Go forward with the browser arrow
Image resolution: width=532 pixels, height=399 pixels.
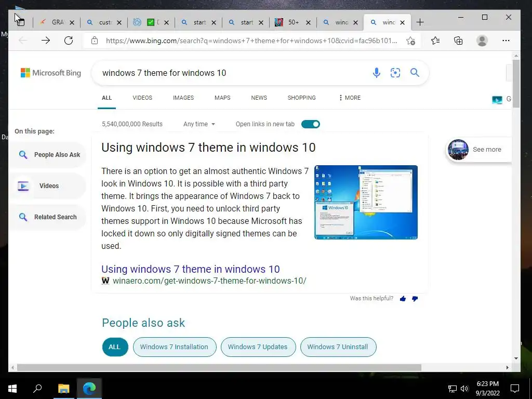pyautogui.click(x=46, y=41)
